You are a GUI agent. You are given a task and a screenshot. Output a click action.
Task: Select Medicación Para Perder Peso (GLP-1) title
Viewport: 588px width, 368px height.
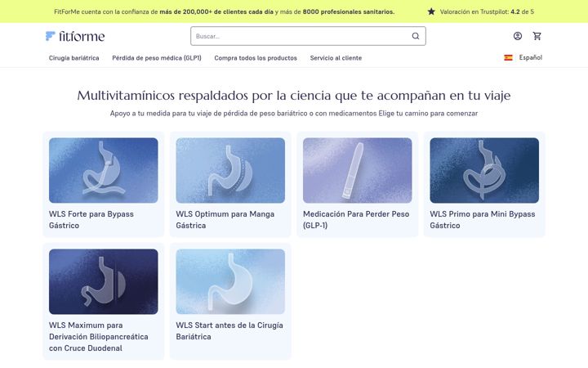click(x=356, y=220)
